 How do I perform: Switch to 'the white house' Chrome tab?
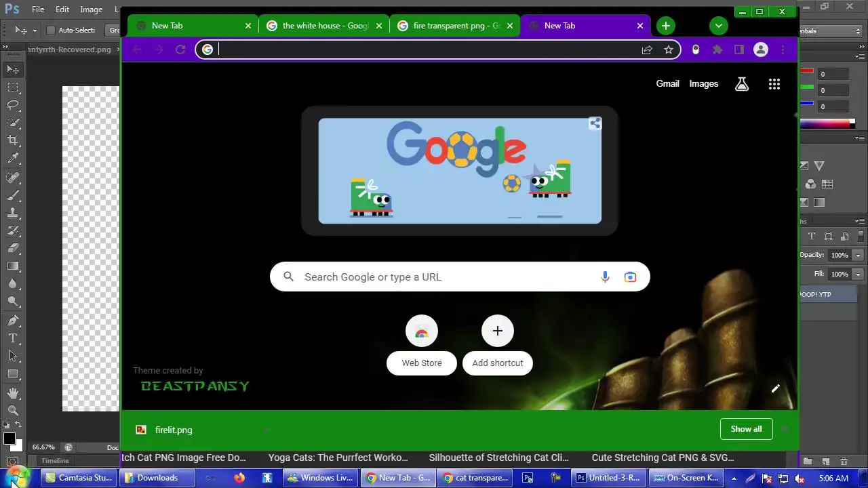[323, 26]
